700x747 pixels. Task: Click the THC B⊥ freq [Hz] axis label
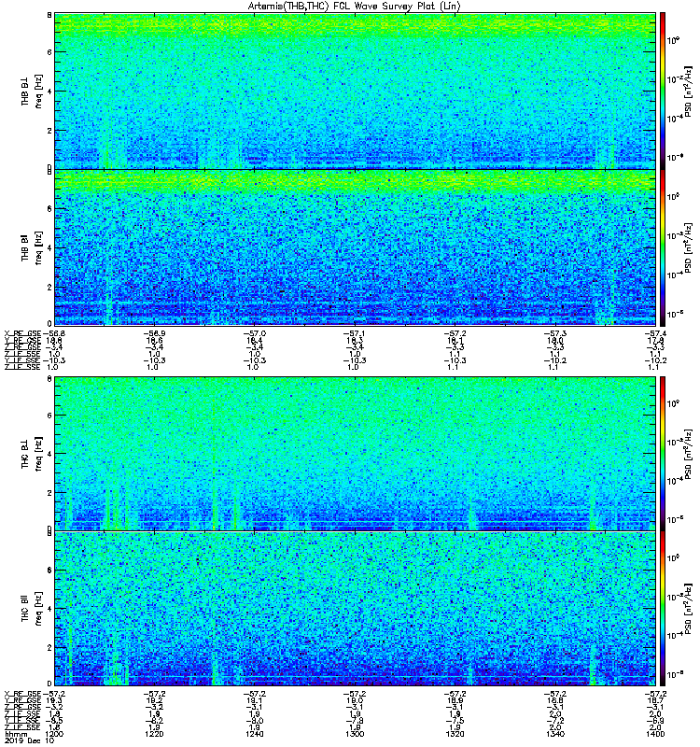tap(38, 454)
